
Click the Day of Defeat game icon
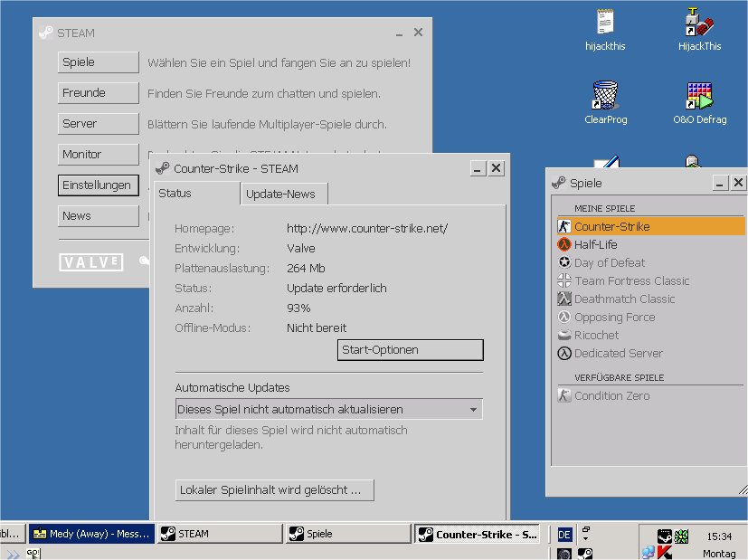tap(564, 262)
